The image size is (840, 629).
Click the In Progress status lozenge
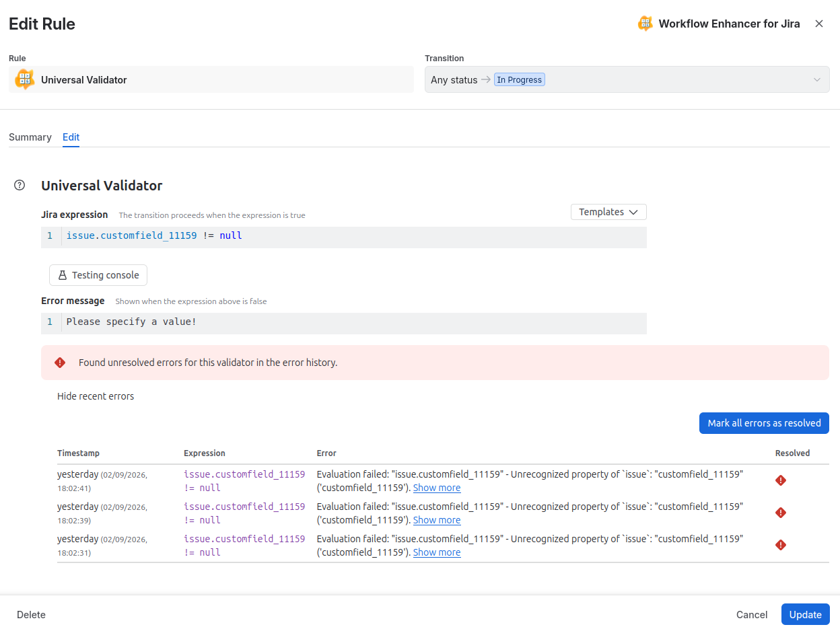click(x=520, y=79)
